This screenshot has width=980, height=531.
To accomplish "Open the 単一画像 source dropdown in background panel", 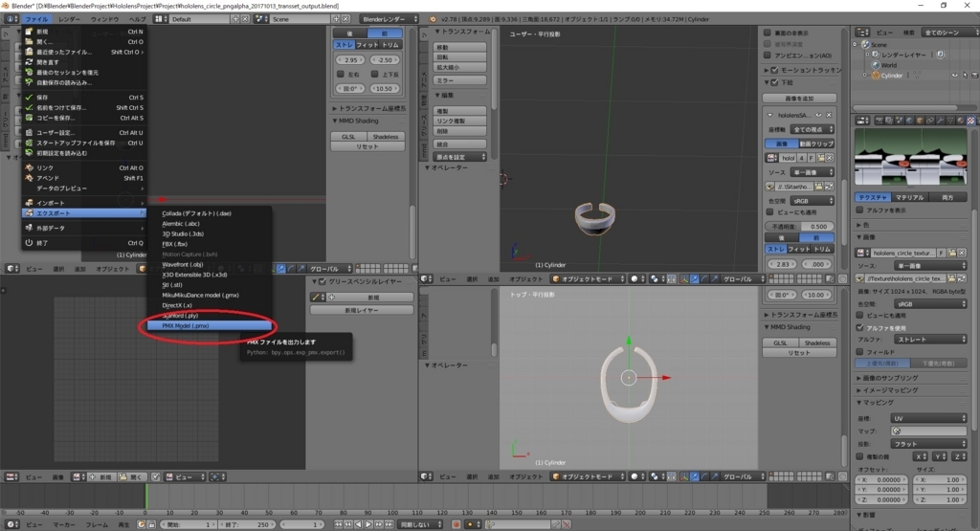I will point(812,172).
